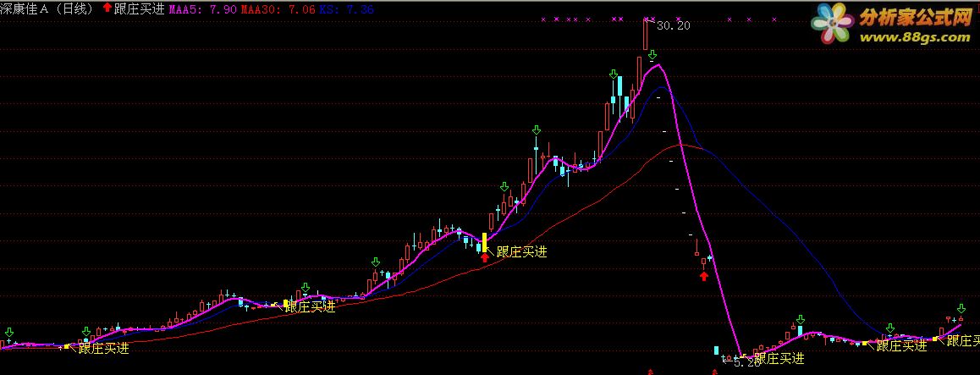Click the MAA30: 7.06 indicator value
This screenshot has height=375, width=980.
click(278, 9)
